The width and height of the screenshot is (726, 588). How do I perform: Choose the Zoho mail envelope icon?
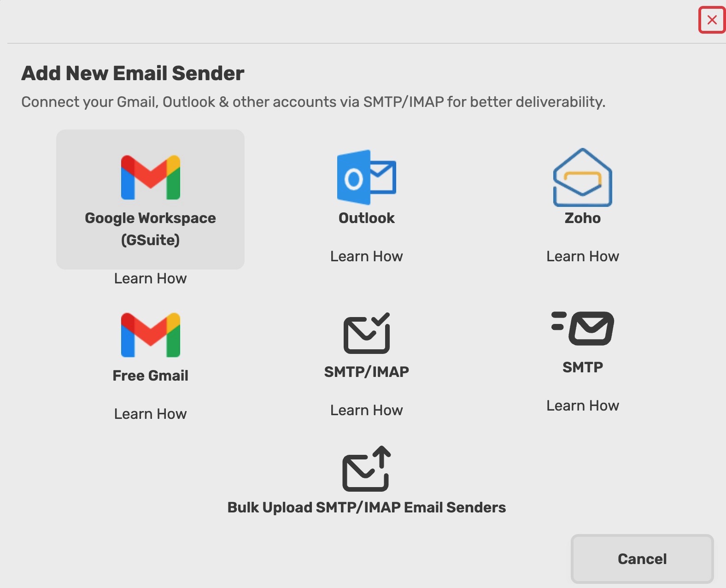coord(582,177)
